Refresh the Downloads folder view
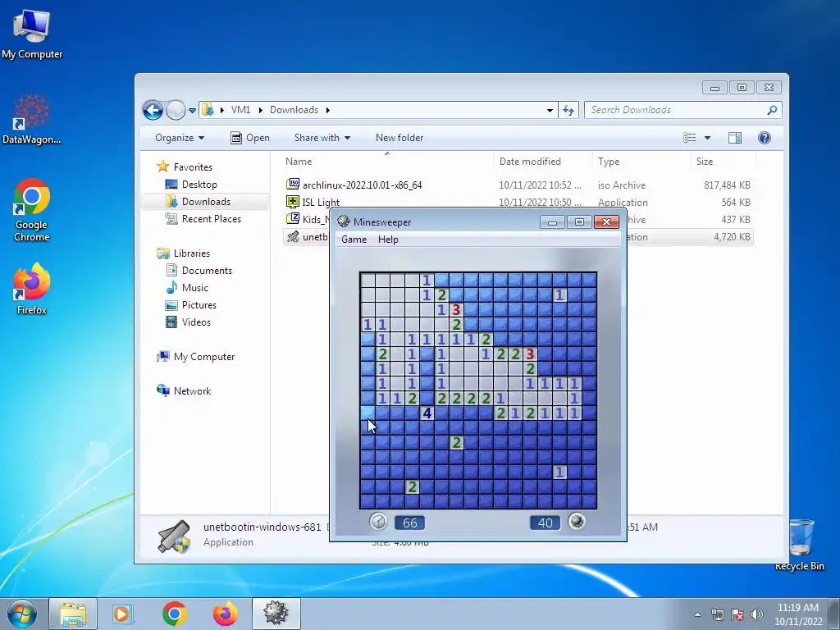Image resolution: width=840 pixels, height=630 pixels. 568,111
